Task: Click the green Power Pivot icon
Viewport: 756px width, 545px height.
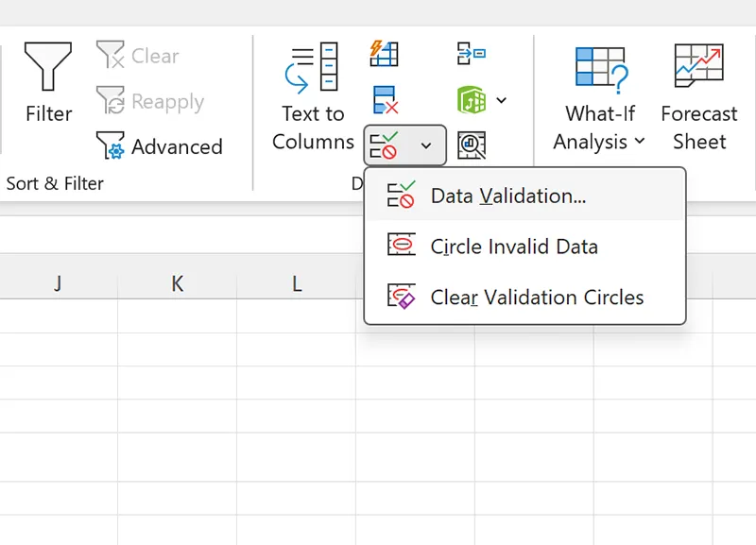Action: point(471,100)
